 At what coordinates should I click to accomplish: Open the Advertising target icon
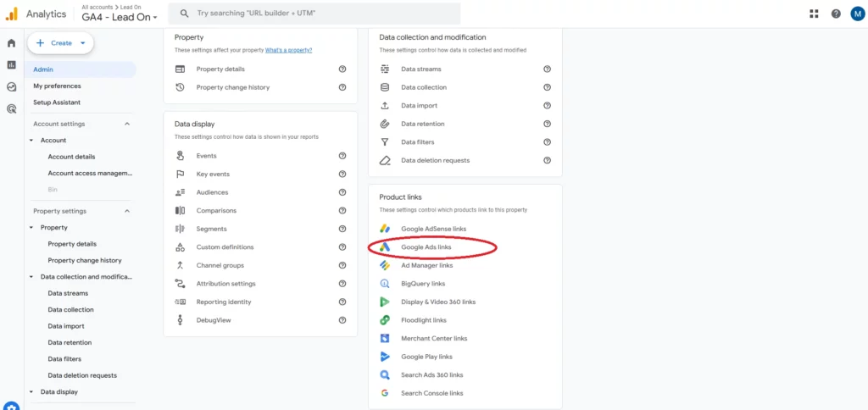pos(12,109)
